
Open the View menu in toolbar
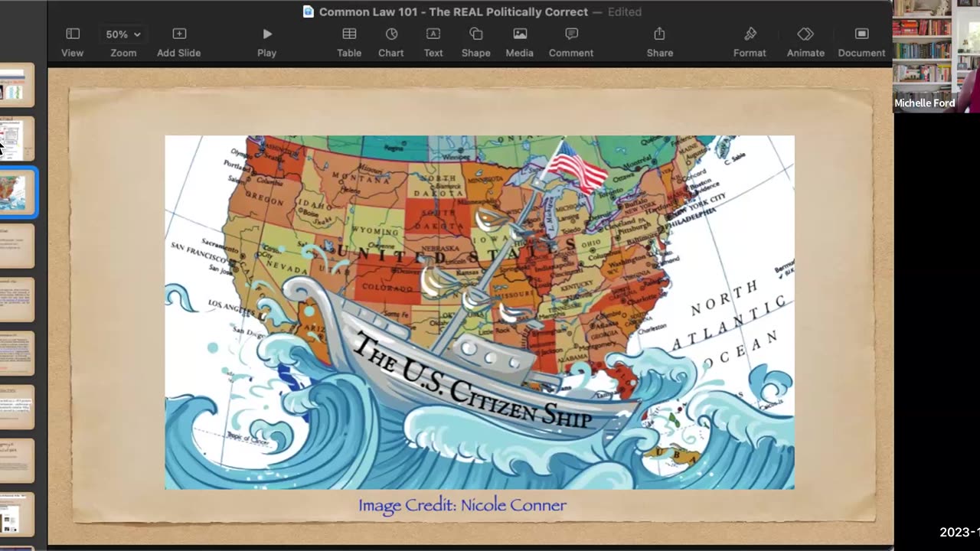tap(72, 42)
